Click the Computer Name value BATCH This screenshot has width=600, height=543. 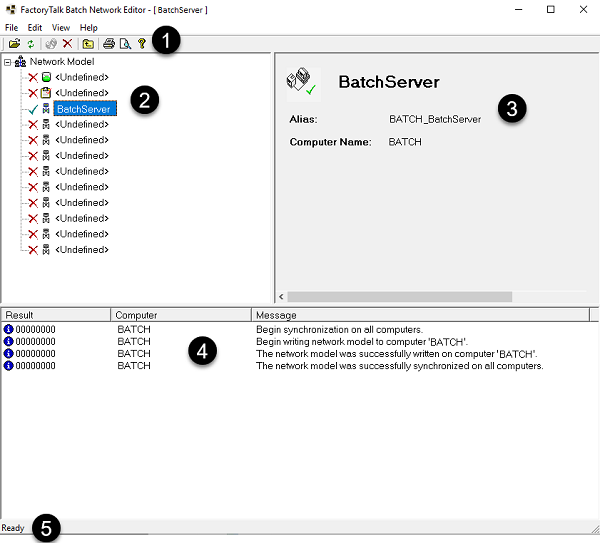click(x=405, y=142)
